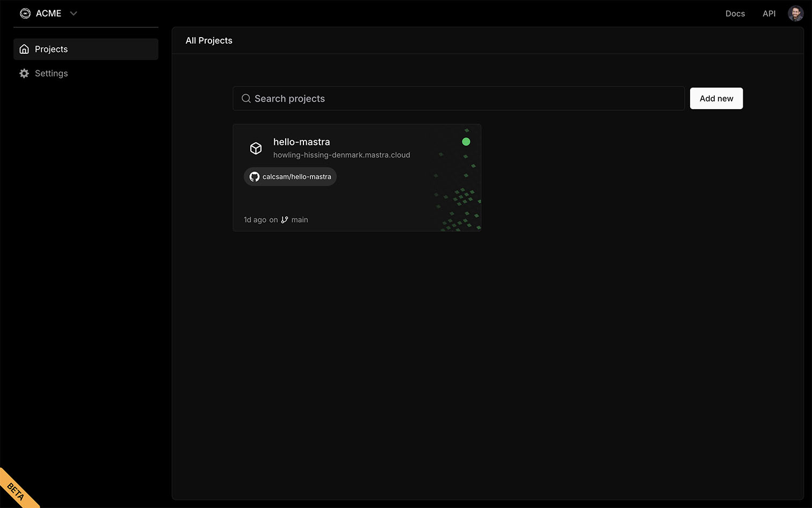Click the GitHub icon in repo chip
812x508 pixels.
(x=255, y=177)
